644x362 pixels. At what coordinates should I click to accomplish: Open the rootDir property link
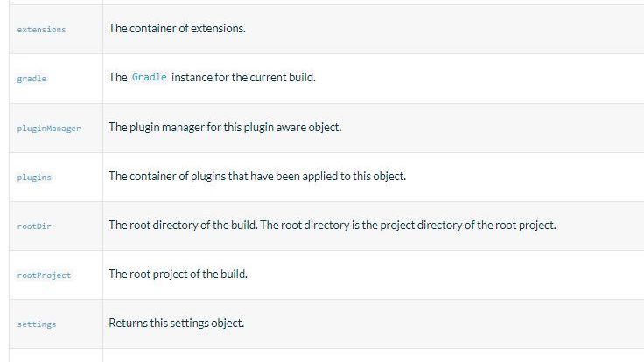(x=34, y=226)
